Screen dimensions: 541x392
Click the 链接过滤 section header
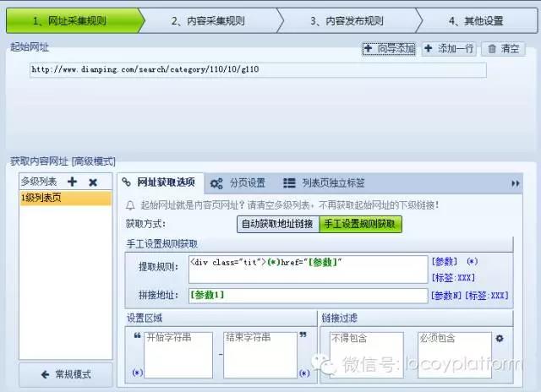[x=340, y=318]
